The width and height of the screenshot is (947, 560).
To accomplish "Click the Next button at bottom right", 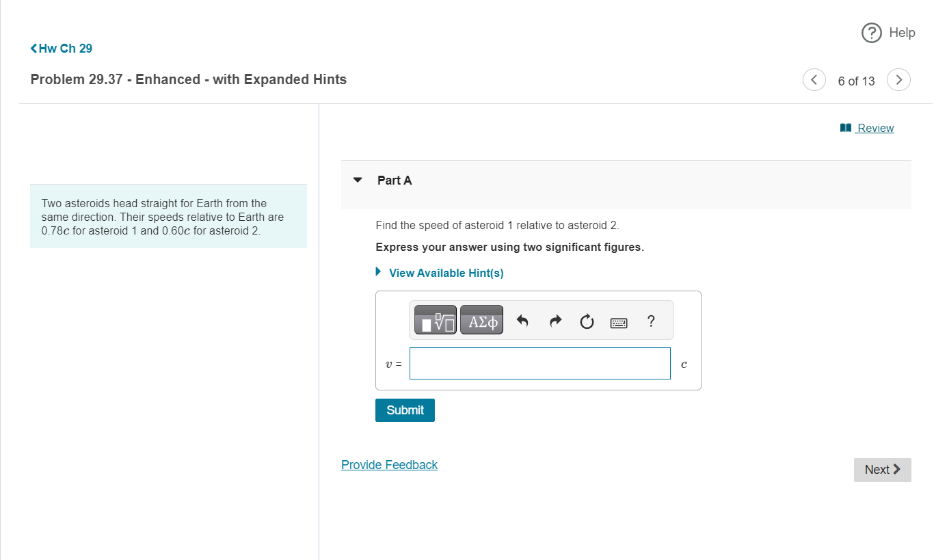I will 882,470.
